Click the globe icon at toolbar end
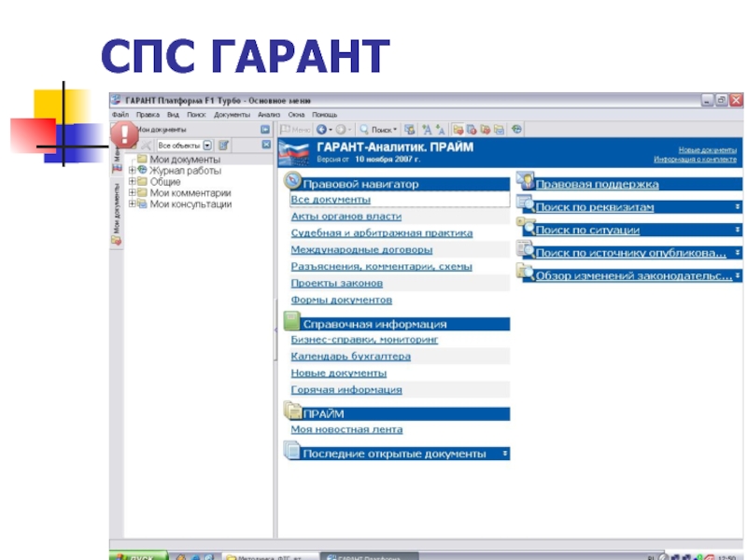The image size is (747, 560). coord(516,129)
